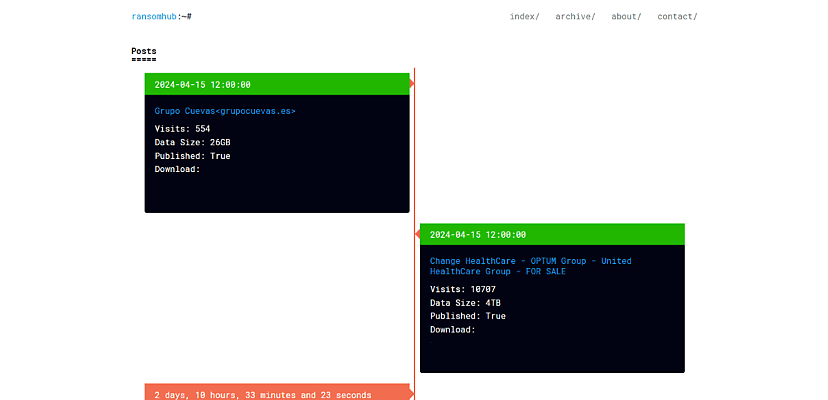The height and width of the screenshot is (400, 828).
Task: Select the green date header of Change HealthCare post
Action: [552, 234]
